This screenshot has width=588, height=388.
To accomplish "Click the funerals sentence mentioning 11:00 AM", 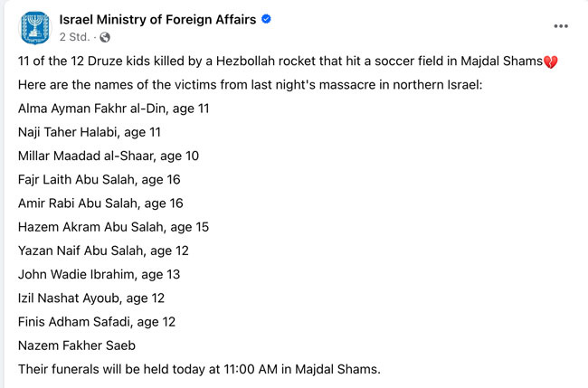I will (199, 367).
